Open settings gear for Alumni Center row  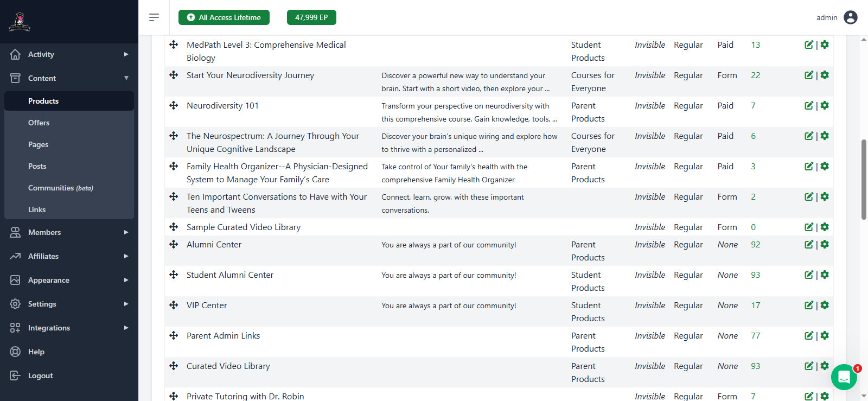[825, 245]
